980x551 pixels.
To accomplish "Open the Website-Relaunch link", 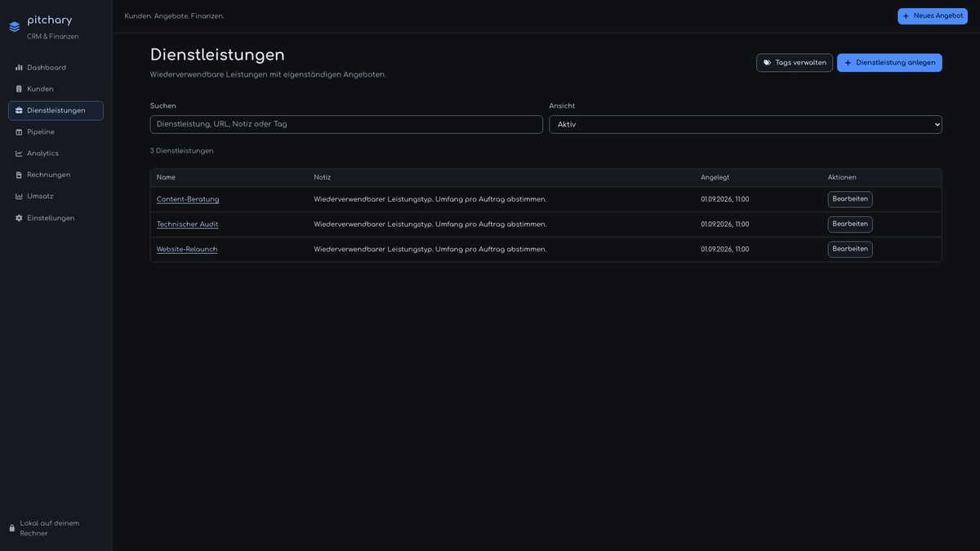I will coord(187,249).
